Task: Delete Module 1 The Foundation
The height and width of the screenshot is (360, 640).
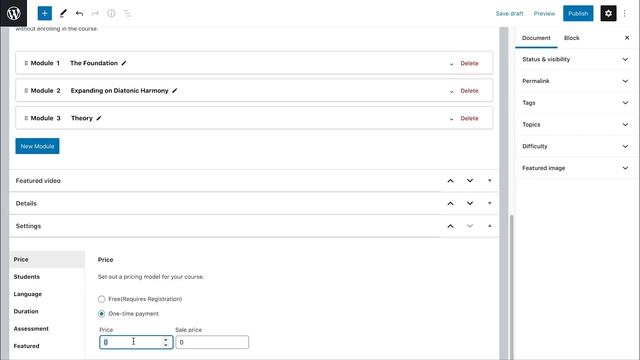Action: (469, 63)
